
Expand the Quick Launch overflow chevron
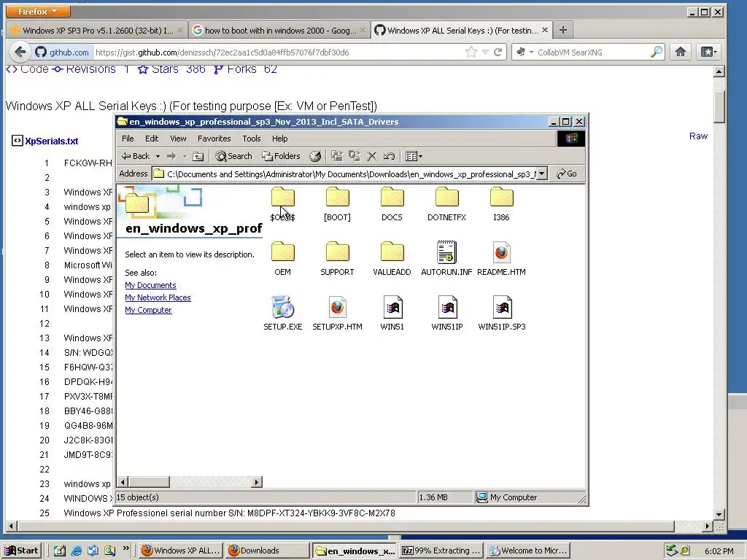tap(125, 548)
